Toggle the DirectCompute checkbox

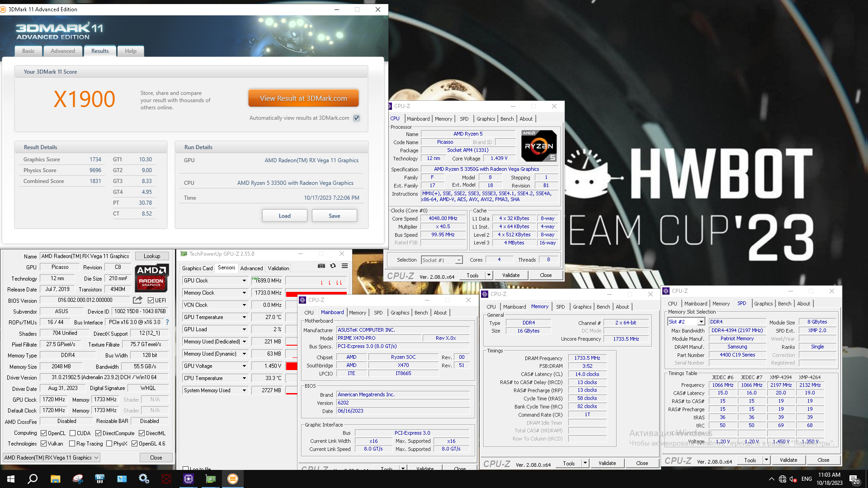pos(98,433)
